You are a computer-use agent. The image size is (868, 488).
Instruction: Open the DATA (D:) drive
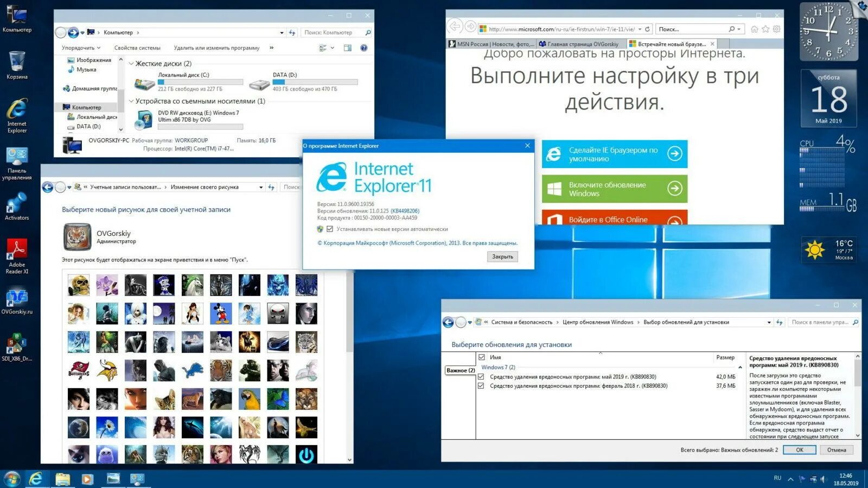303,82
